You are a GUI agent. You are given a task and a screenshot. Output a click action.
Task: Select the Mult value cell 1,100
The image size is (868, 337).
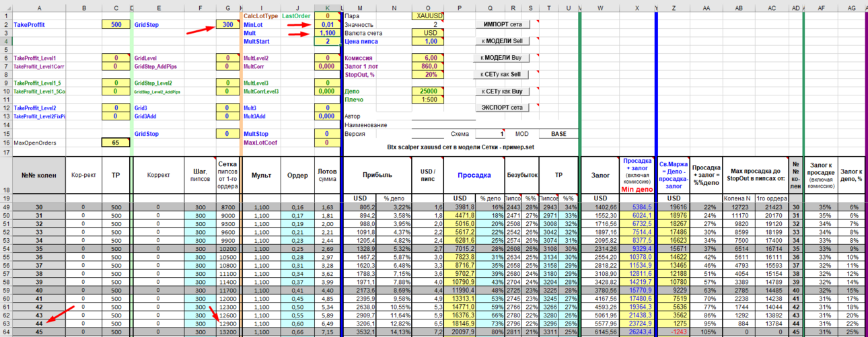[327, 32]
